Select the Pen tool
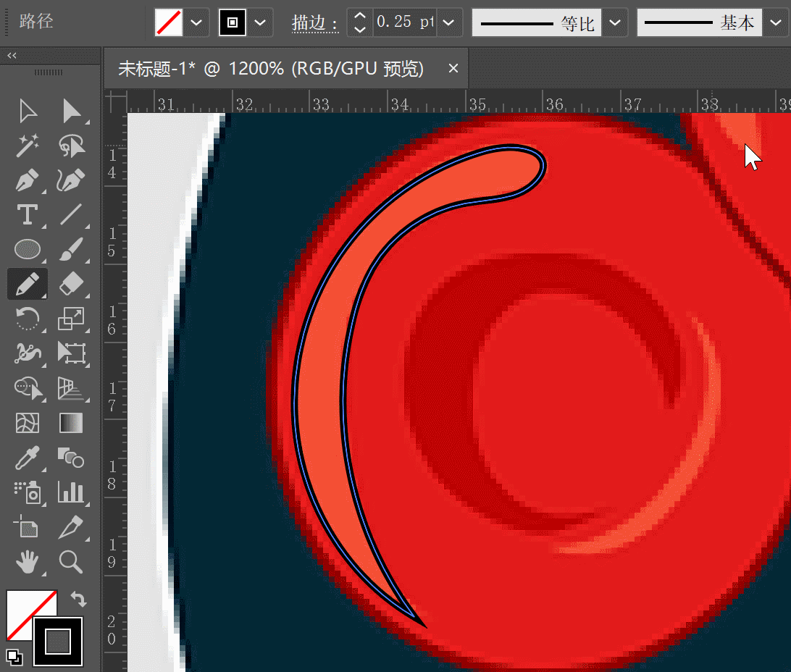 (28, 180)
